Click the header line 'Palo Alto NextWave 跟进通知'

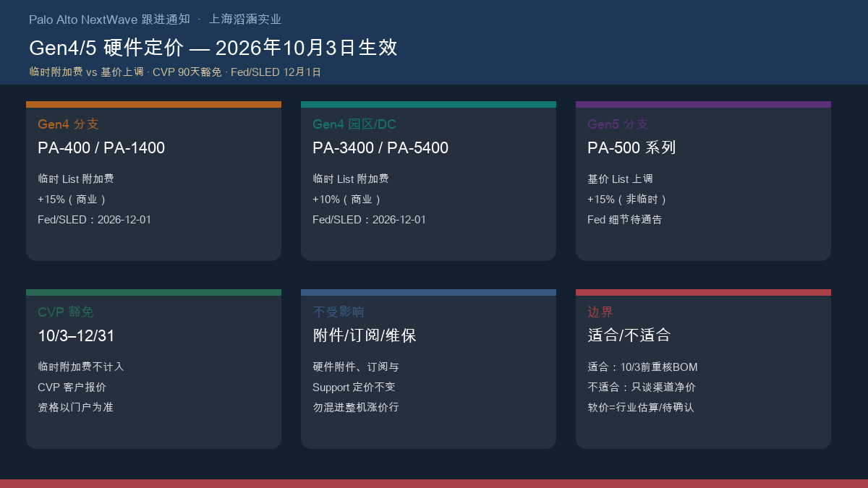[x=109, y=20]
